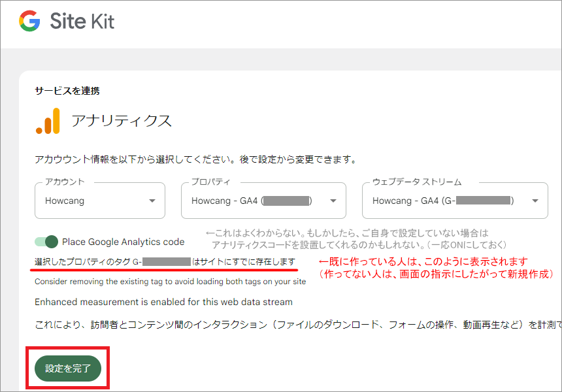The image size is (562, 392).
Task: Open the アカウント dropdown showing Howcang
Action: click(x=100, y=201)
